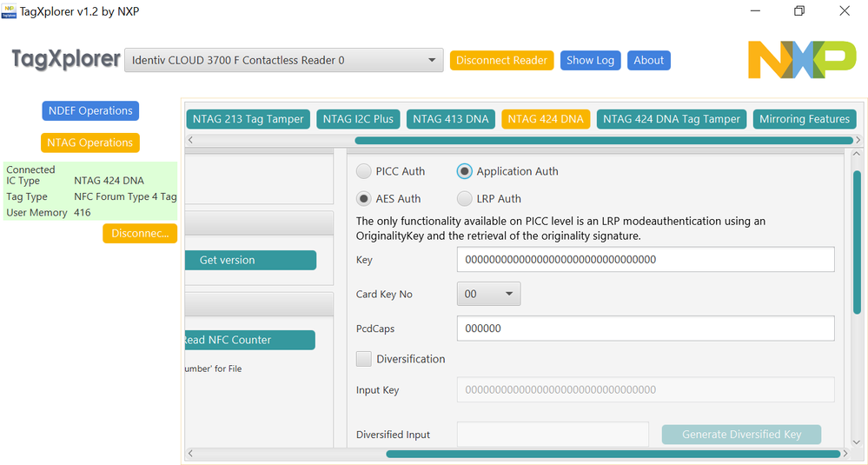The height and width of the screenshot is (465, 868).
Task: Click the Generate Diversified Key button
Action: 741,435
